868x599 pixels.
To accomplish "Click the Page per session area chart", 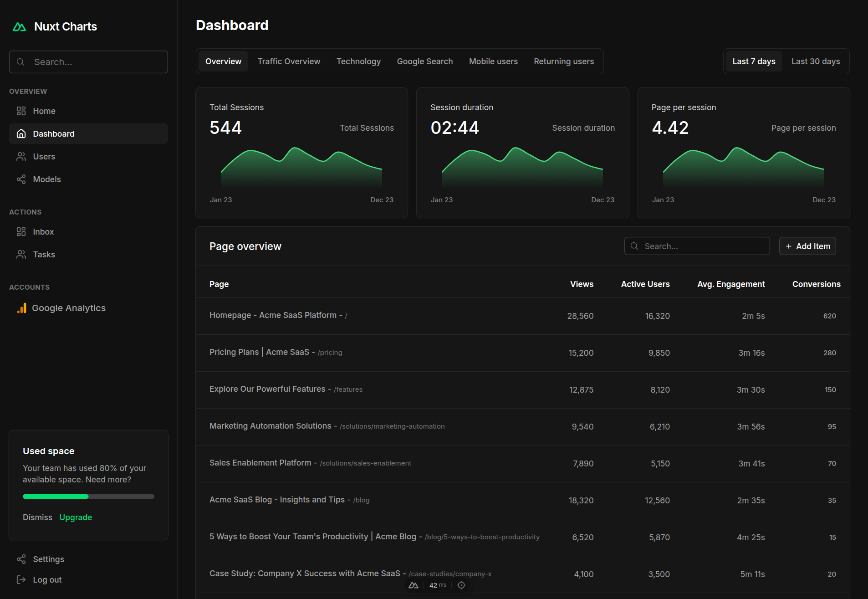I will (744, 167).
